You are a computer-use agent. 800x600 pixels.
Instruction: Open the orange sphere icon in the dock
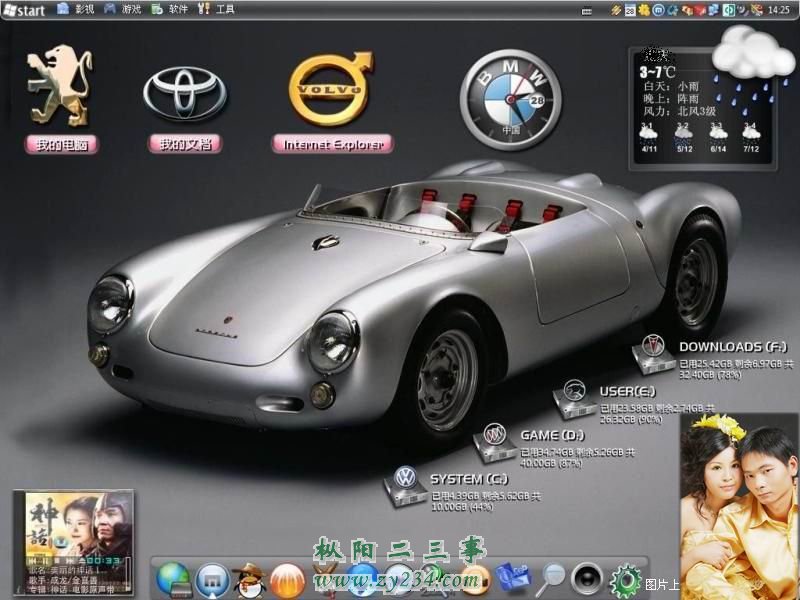click(287, 581)
